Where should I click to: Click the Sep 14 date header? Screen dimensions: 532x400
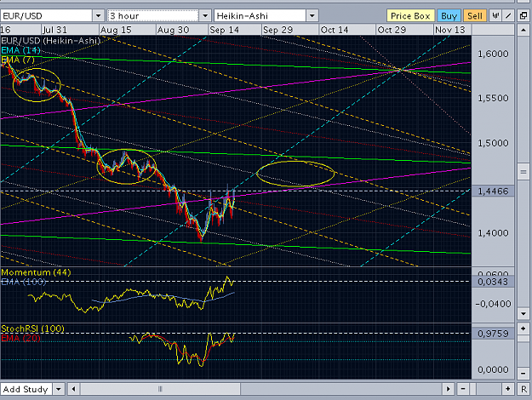(x=224, y=30)
